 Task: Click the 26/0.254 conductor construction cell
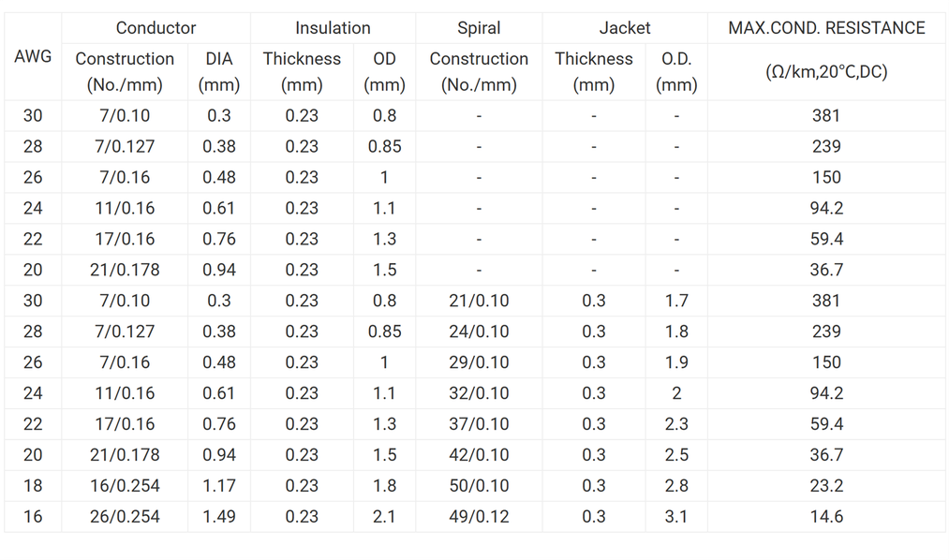coord(125,516)
